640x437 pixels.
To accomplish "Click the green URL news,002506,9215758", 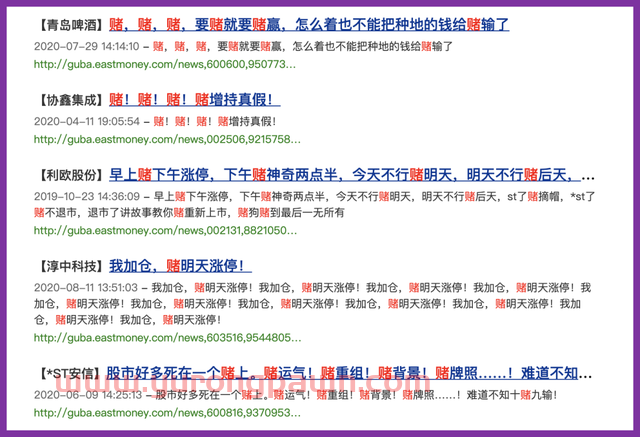I will [x=167, y=140].
